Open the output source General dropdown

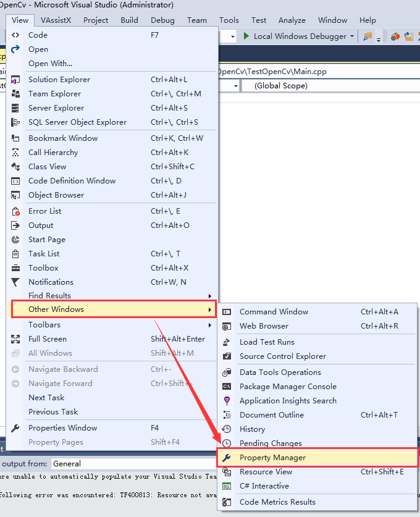(x=133, y=464)
